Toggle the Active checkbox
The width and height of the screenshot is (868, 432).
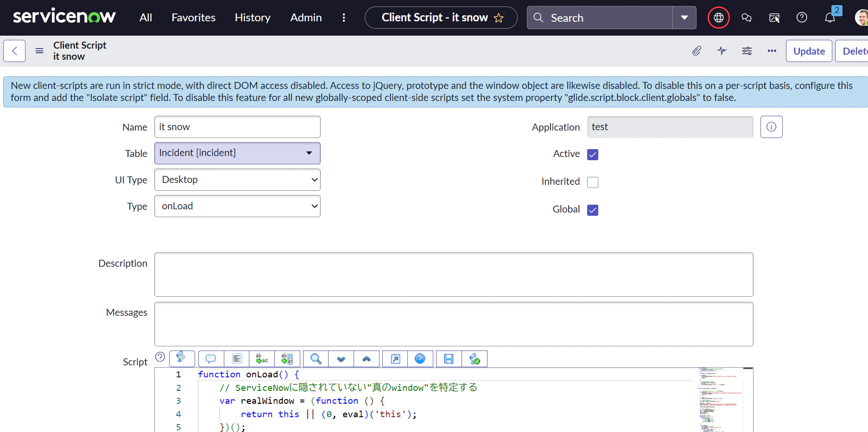pyautogui.click(x=593, y=155)
